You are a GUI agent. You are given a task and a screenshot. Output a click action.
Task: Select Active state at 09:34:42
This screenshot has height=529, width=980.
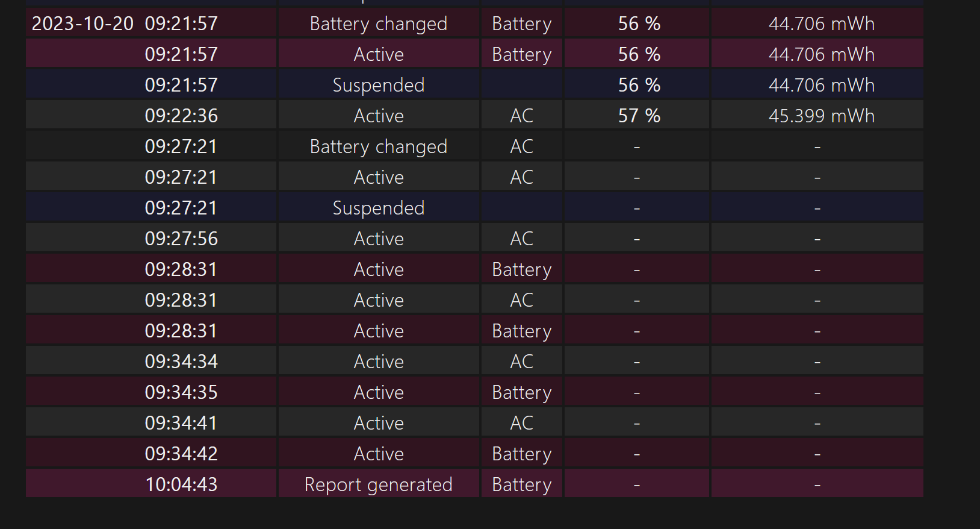point(379,454)
